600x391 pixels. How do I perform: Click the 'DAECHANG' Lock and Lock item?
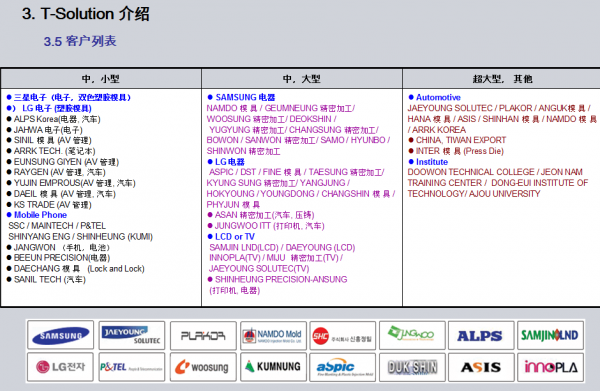(76, 269)
